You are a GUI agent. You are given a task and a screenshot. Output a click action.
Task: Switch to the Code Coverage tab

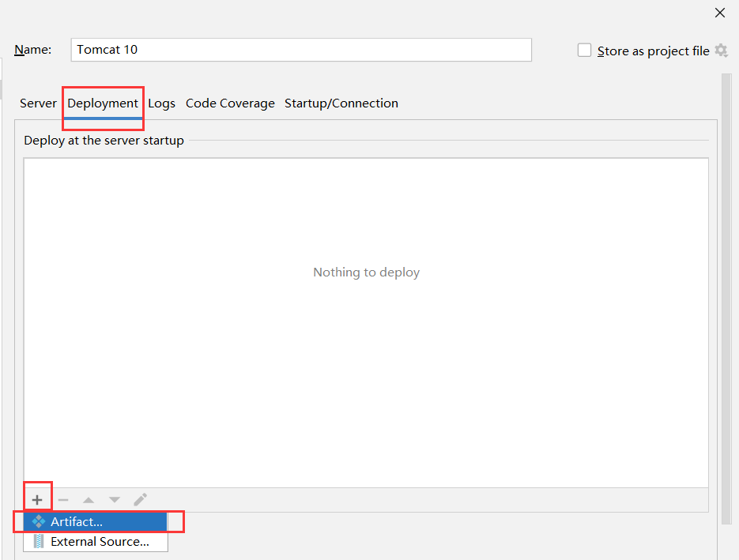pos(230,103)
